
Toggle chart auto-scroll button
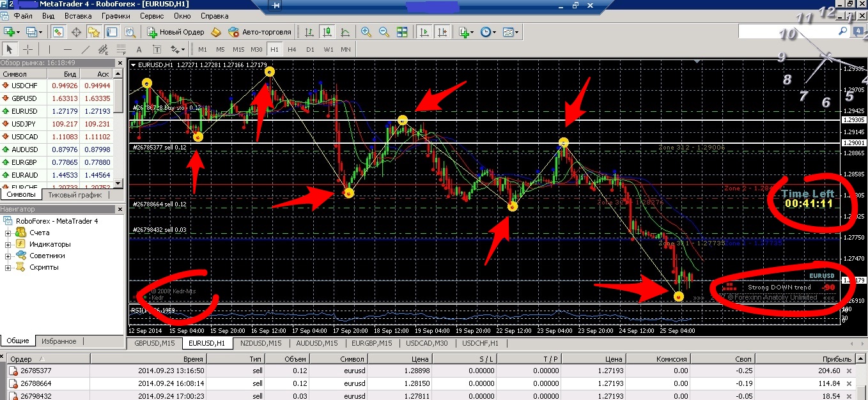click(x=424, y=32)
